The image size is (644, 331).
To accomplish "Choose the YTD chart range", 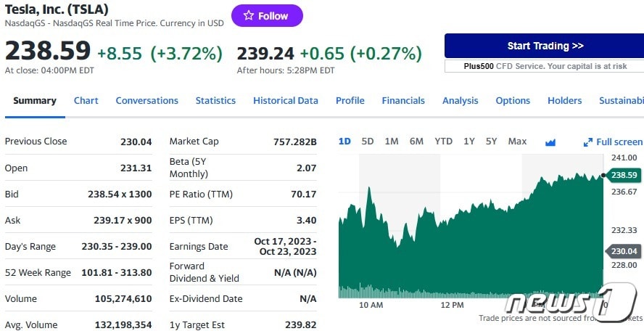I will pos(443,142).
